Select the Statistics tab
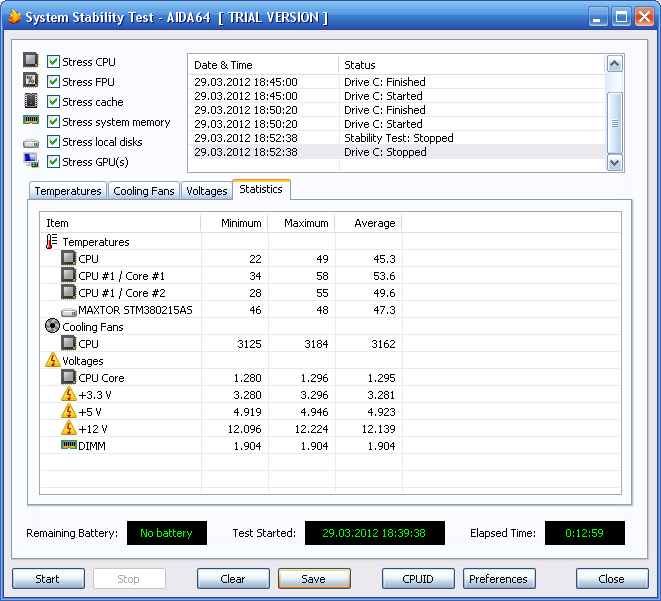661x601 pixels. pos(261,189)
